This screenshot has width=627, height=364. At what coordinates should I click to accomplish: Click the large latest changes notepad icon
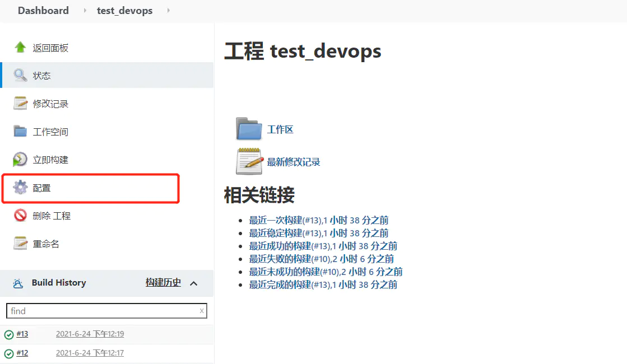click(249, 161)
